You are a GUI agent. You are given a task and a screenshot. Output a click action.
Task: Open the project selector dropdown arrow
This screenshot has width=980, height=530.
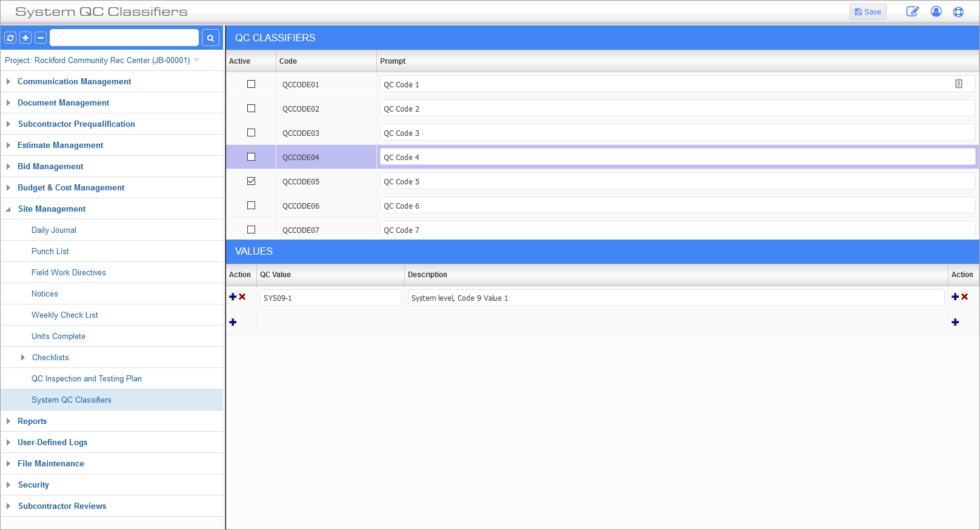196,60
